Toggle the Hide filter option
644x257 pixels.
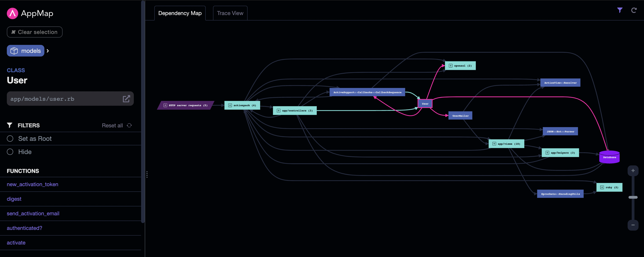[10, 152]
